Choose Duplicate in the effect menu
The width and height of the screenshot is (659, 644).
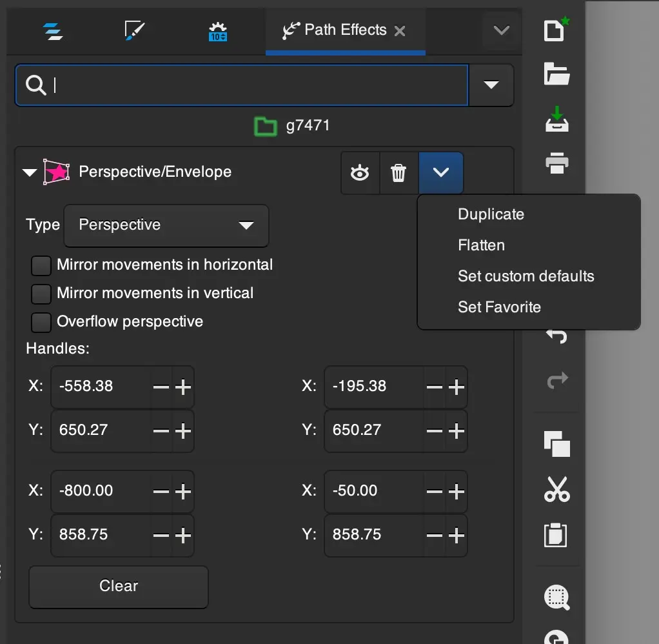click(x=491, y=214)
